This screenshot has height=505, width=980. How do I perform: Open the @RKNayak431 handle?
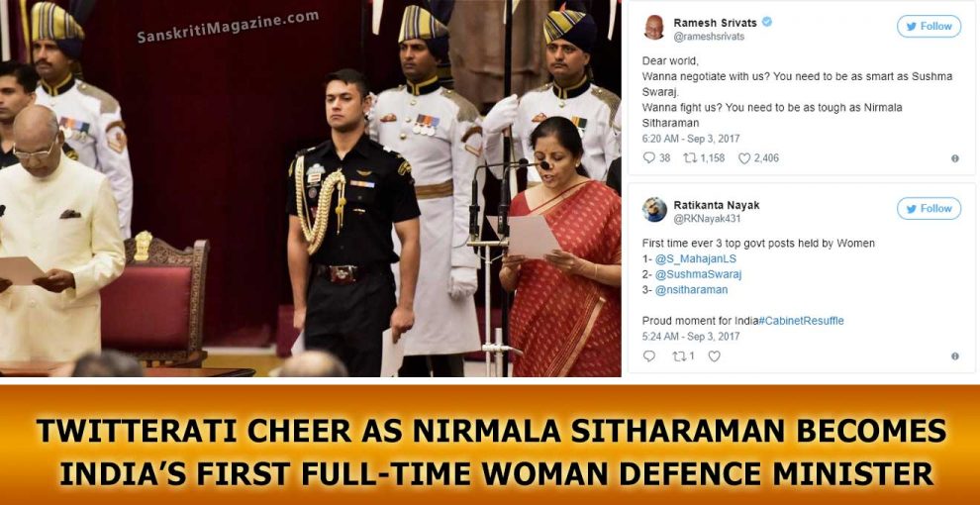coord(706,219)
